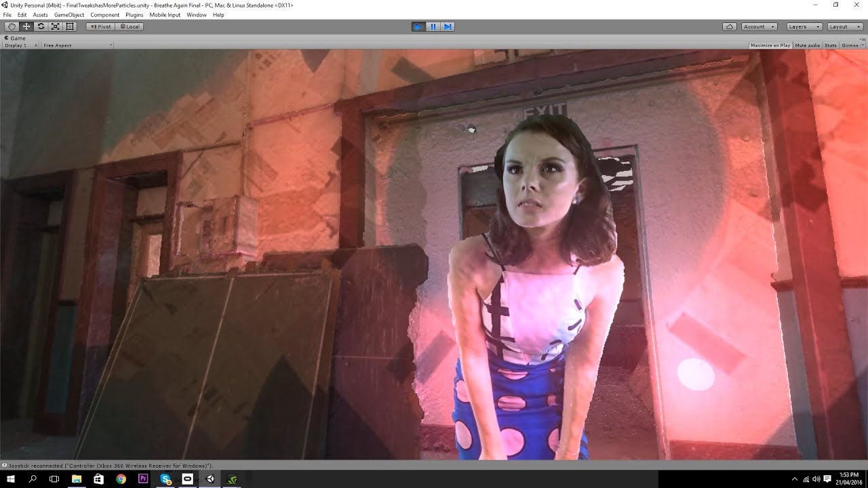Open the Free Aspect dropdown

point(77,45)
